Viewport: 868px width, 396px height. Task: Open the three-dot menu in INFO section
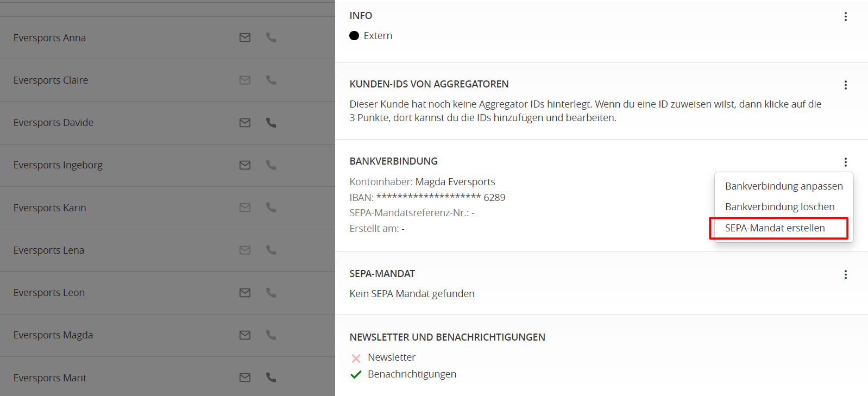(846, 17)
